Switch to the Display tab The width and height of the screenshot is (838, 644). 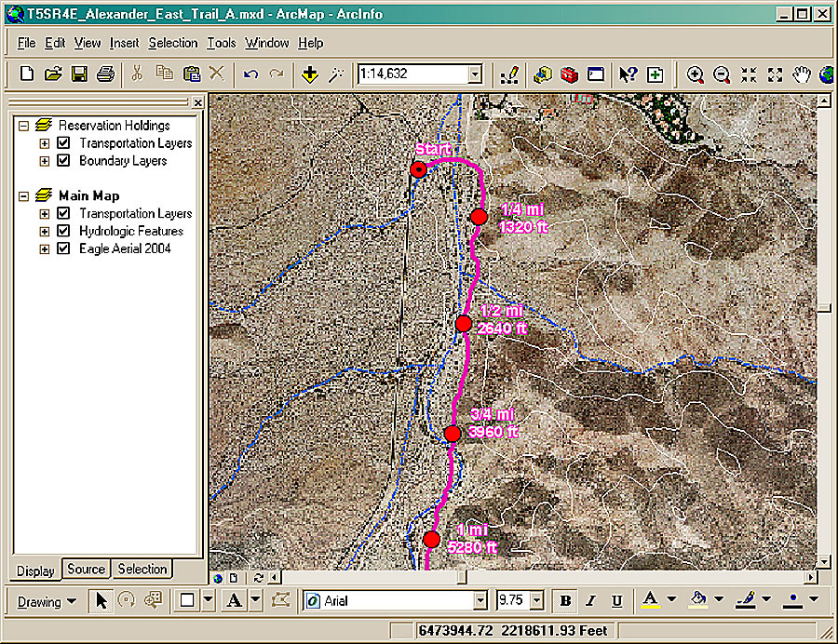[35, 570]
